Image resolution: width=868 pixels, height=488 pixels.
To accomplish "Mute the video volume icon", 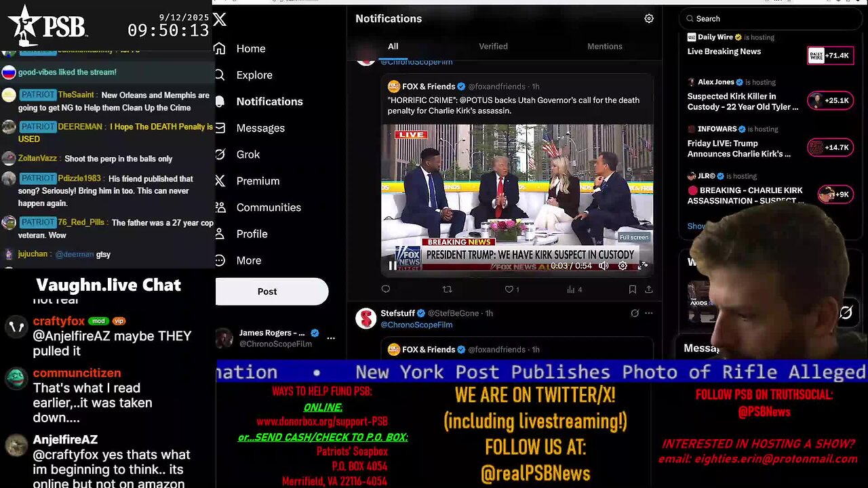I will pos(604,266).
